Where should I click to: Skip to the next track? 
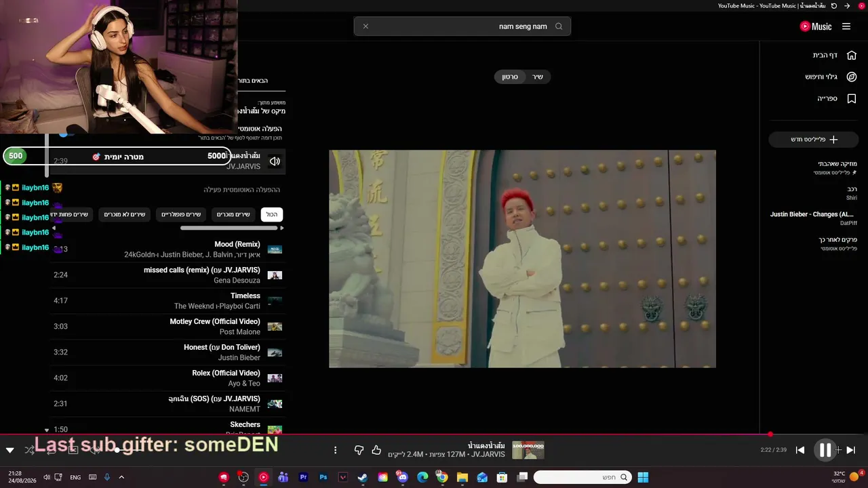pos(851,450)
